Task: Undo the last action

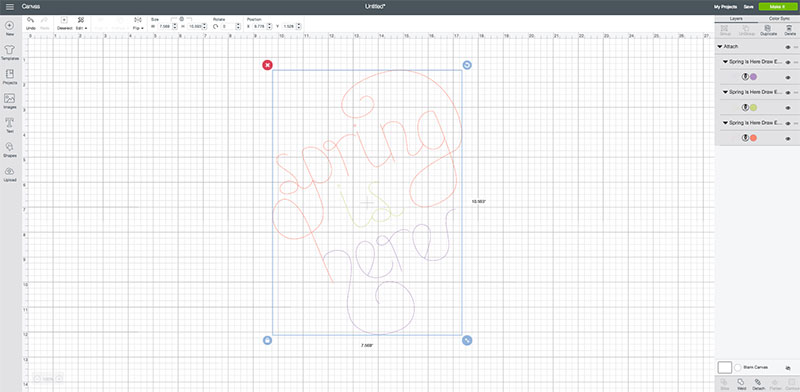Action: 31,23
